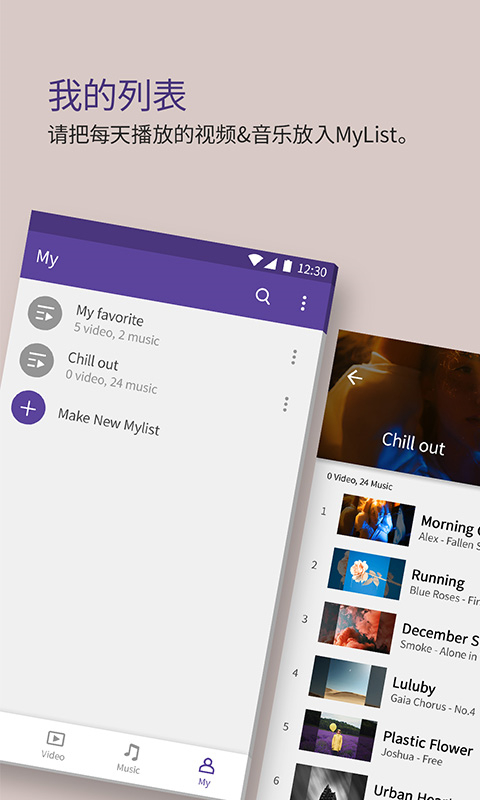The image size is (480, 800).
Task: Tap the Chill out cover header title
Action: click(x=413, y=443)
